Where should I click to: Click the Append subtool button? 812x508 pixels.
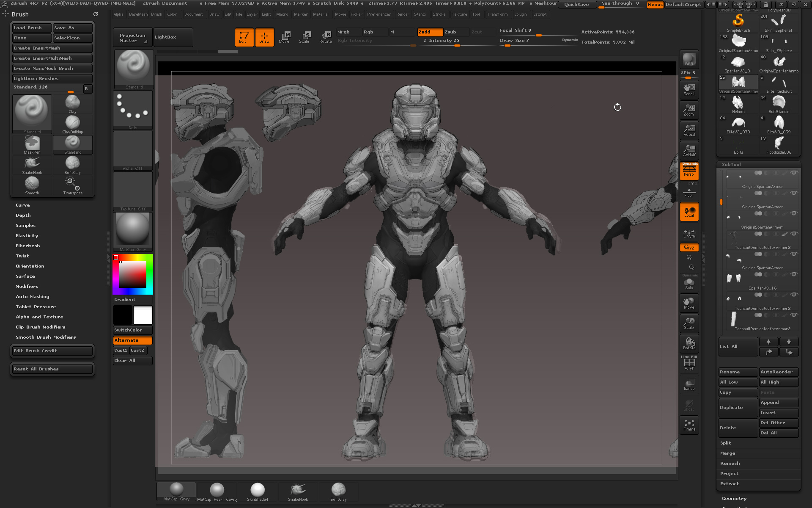point(779,402)
